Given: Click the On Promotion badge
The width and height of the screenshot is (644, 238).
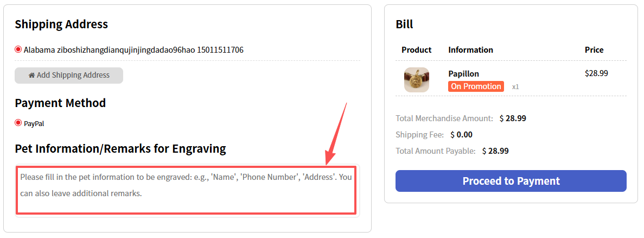Looking at the screenshot, I should pos(476,86).
